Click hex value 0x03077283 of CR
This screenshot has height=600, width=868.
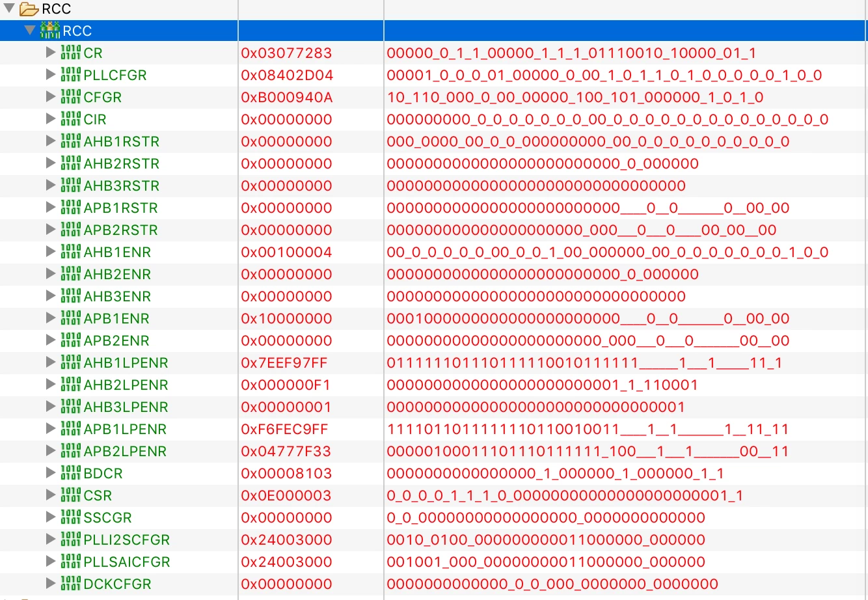286,53
